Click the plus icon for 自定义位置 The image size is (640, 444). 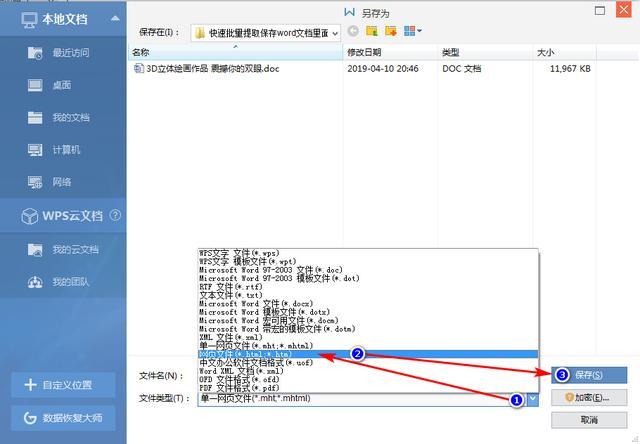pos(30,384)
